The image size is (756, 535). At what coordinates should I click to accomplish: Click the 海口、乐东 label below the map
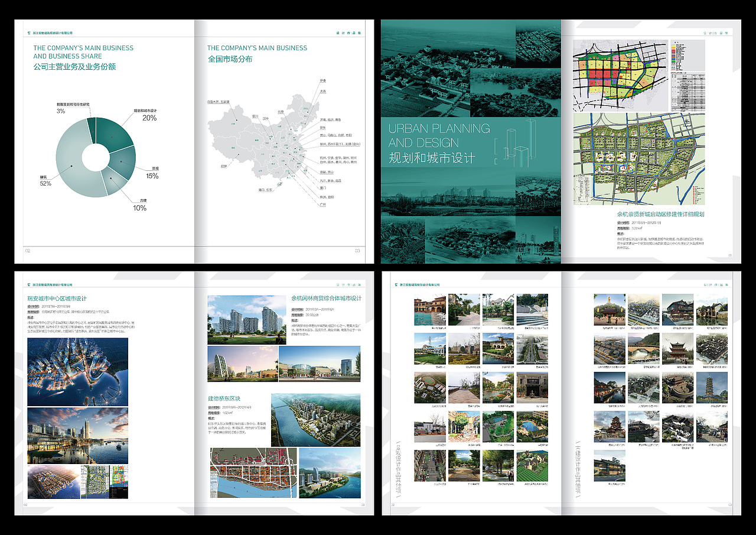266,190
